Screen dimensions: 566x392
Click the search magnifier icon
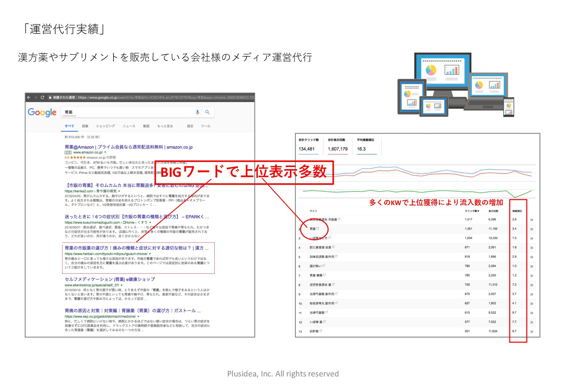(x=207, y=112)
